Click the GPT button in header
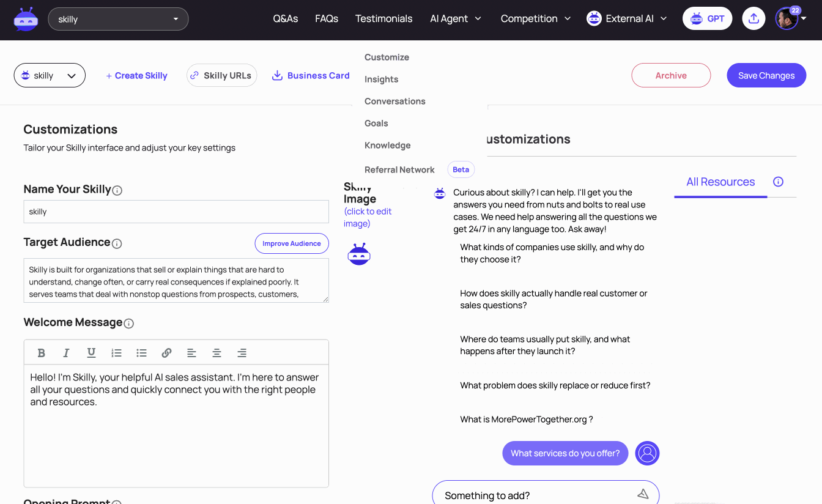822x504 pixels. (x=707, y=18)
